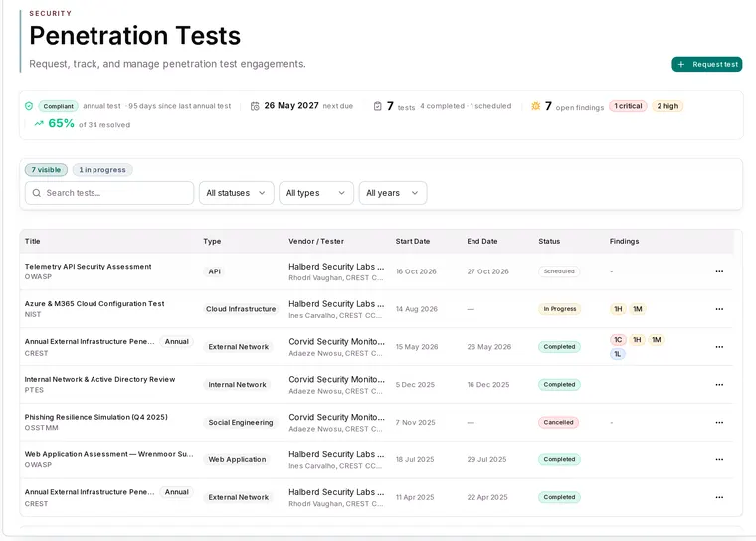756x541 pixels.
Task: Click the sun icon beside open findings
Action: 535,106
